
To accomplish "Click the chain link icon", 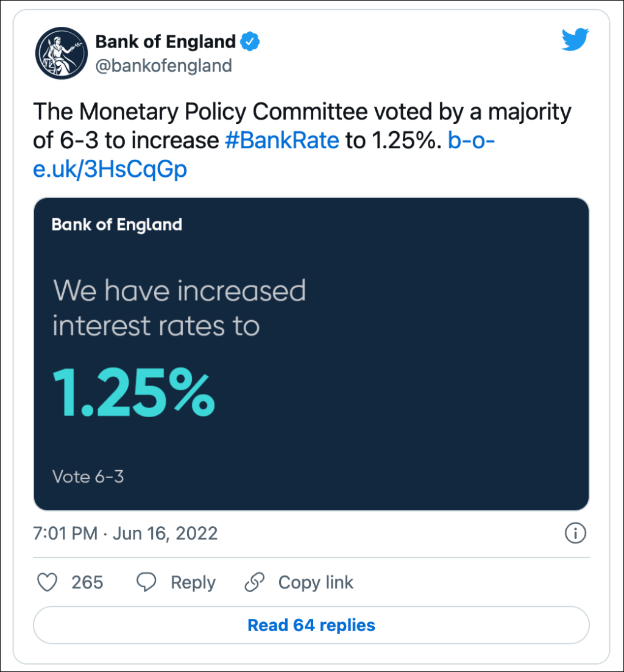I will (x=254, y=582).
